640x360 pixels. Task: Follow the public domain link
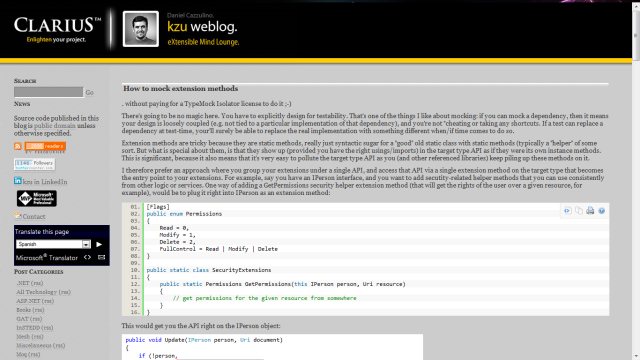(55, 126)
